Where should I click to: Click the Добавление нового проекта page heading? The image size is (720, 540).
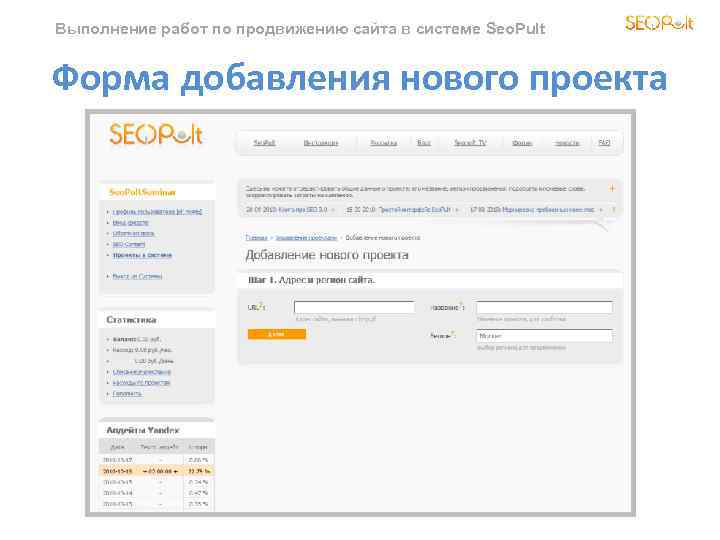click(x=327, y=255)
